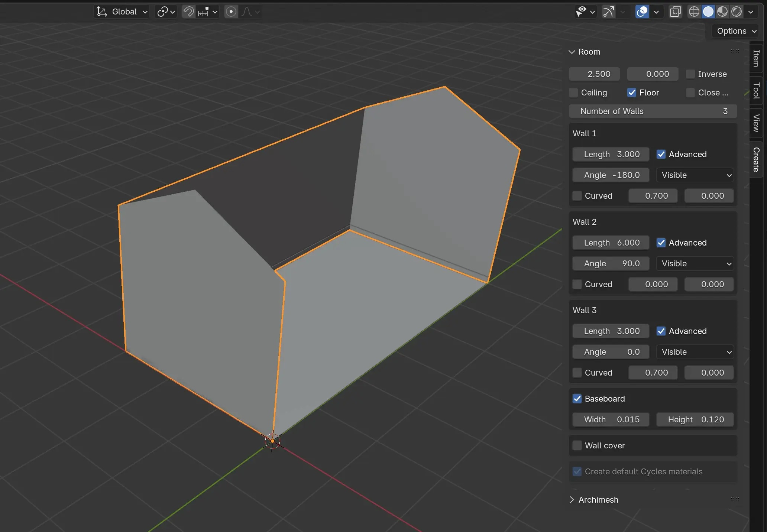The image size is (767, 532).
Task: Uncheck the Floor checkbox
Action: coord(632,93)
